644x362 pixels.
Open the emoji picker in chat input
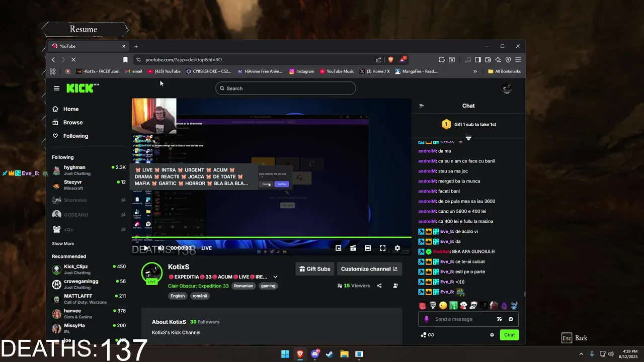tap(511, 319)
